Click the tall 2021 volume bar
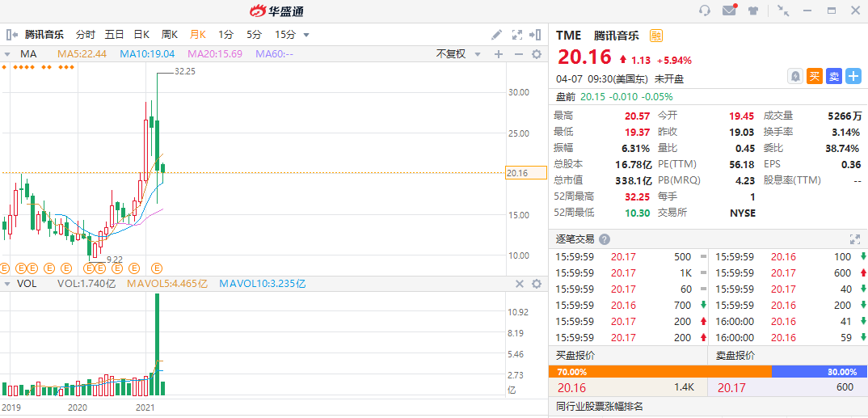This screenshot has height=418, width=868. pyautogui.click(x=158, y=344)
